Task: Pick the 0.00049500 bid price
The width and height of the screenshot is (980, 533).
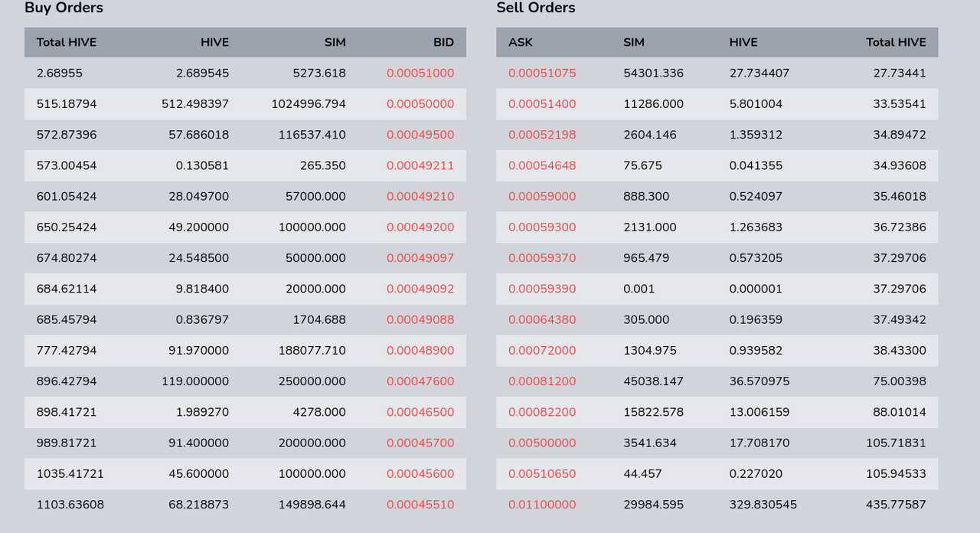Action: point(420,135)
